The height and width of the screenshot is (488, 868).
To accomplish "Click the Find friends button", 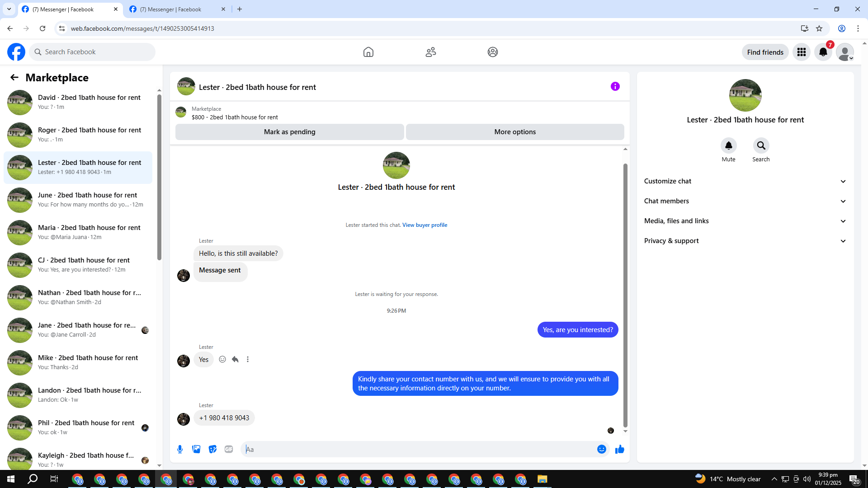I will 765,52.
